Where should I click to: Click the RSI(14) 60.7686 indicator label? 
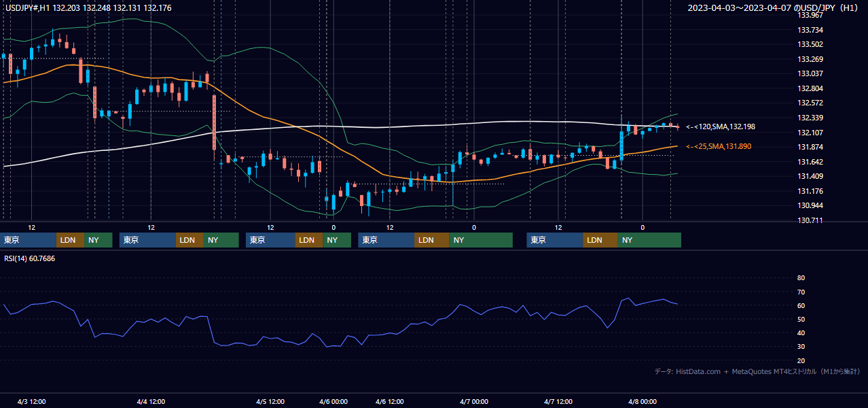[29, 258]
